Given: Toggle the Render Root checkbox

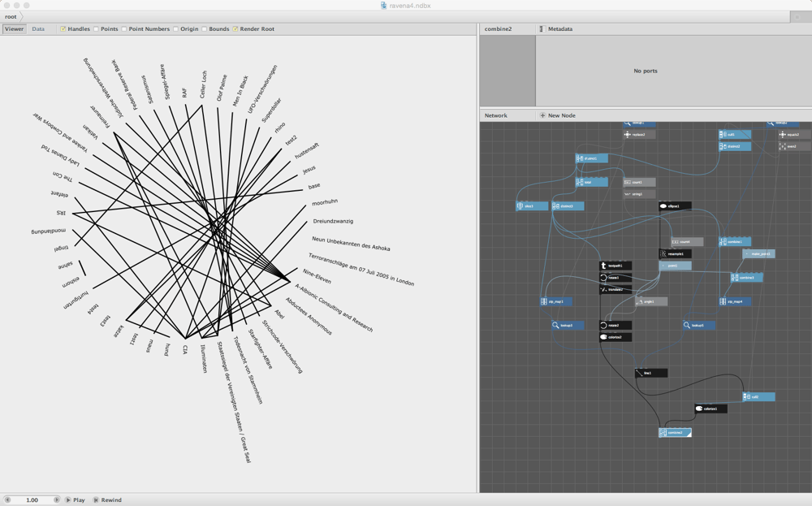Looking at the screenshot, I should point(235,29).
